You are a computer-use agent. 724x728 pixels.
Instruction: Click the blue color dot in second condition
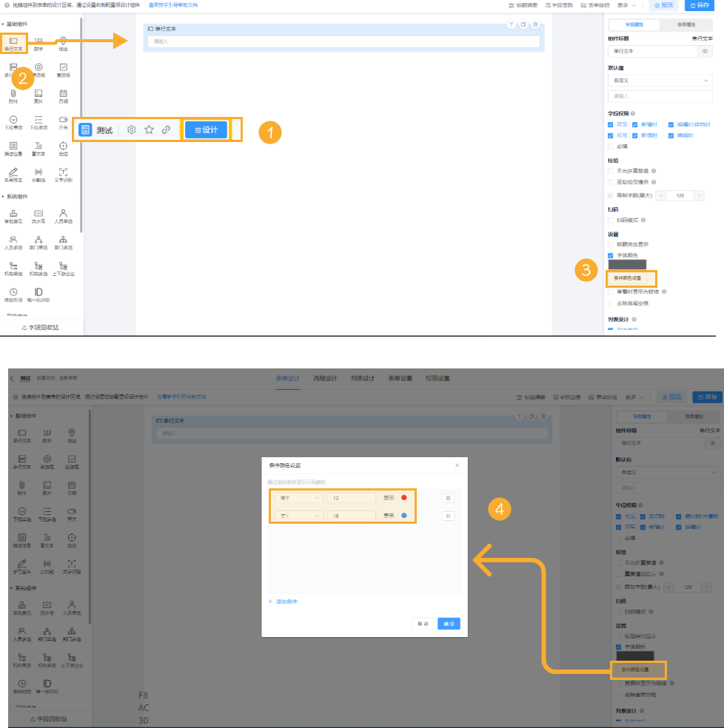(404, 516)
